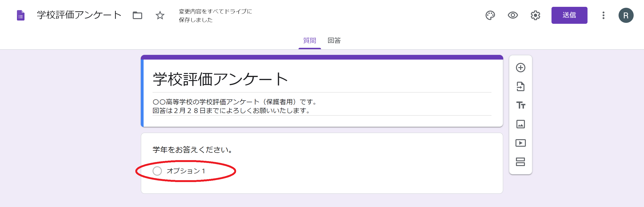Switch to the 回答 tab
Viewport: 644px width, 207px height.
pyautogui.click(x=334, y=40)
